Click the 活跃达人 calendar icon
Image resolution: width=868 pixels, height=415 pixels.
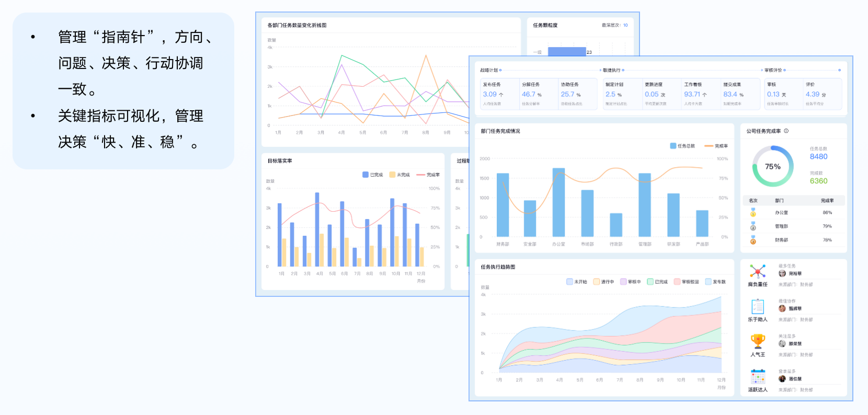(x=758, y=376)
